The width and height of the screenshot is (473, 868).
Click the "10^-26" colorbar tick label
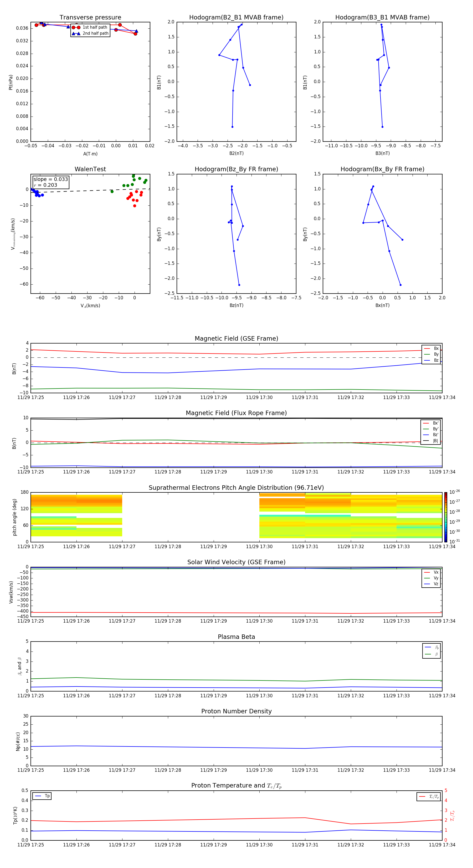pos(455,492)
